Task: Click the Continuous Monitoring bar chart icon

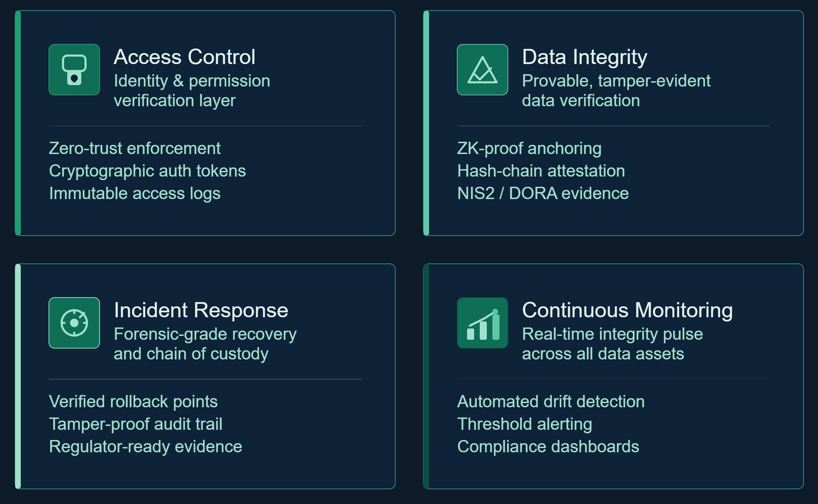Action: pos(483,323)
